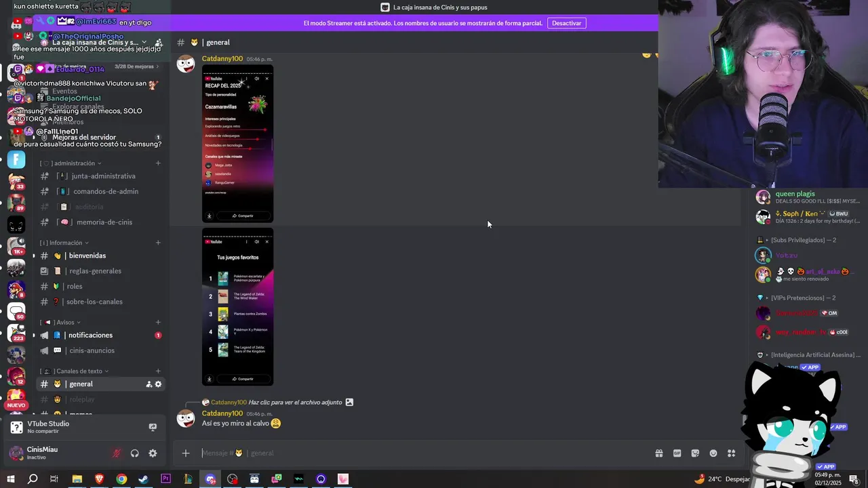
Task: Open the first YouTube Recap 2025 image
Action: [237, 144]
